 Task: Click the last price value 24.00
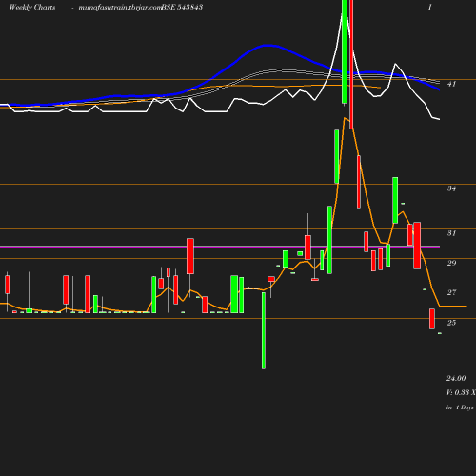coord(456,378)
